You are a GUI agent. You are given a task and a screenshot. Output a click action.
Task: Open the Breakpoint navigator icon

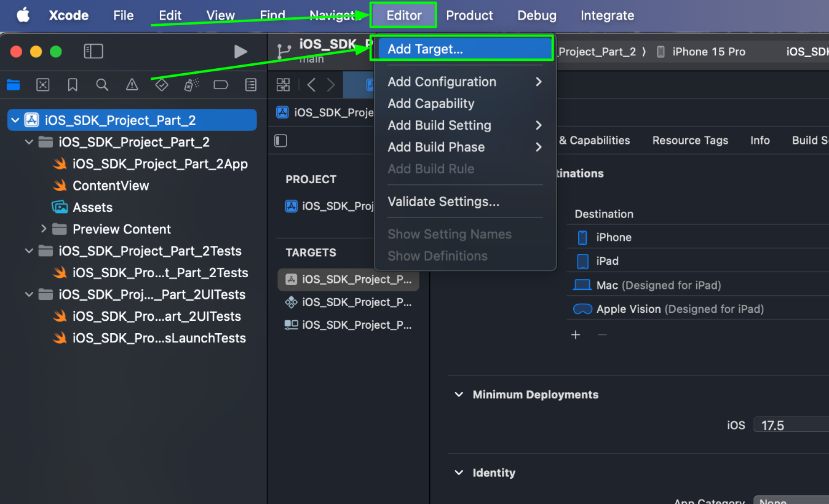[x=221, y=85]
